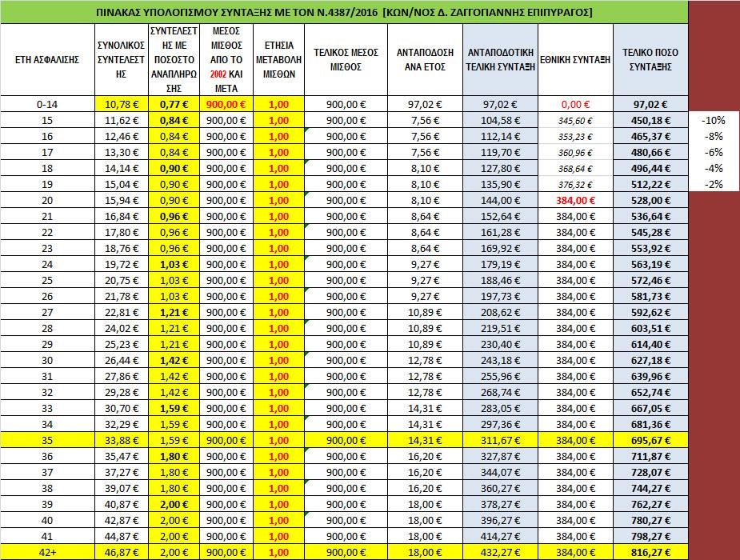Click the "ΤΕΛΙΚΟ ΠΟΣΟ ΣΥΝΤΑΞΗΣ" header
This screenshot has width=740, height=560.
(x=650, y=59)
